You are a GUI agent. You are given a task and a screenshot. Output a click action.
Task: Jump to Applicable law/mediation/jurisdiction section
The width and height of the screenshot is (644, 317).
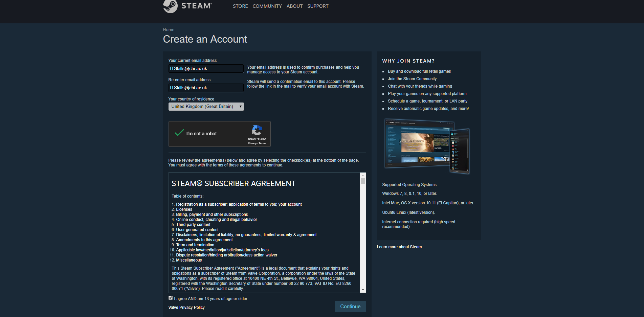[222, 250]
